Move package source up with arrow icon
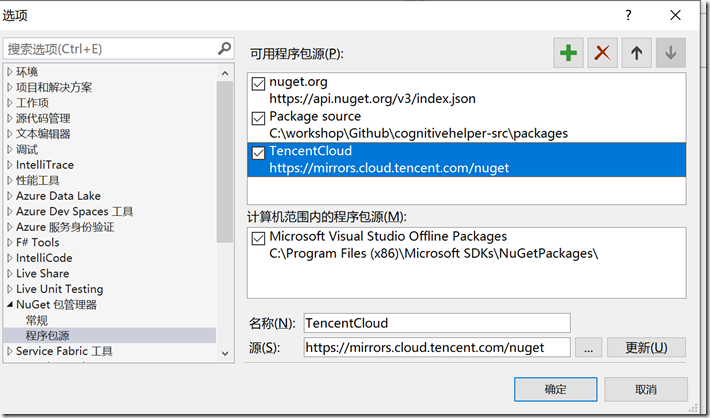The width and height of the screenshot is (710, 418). coord(637,53)
